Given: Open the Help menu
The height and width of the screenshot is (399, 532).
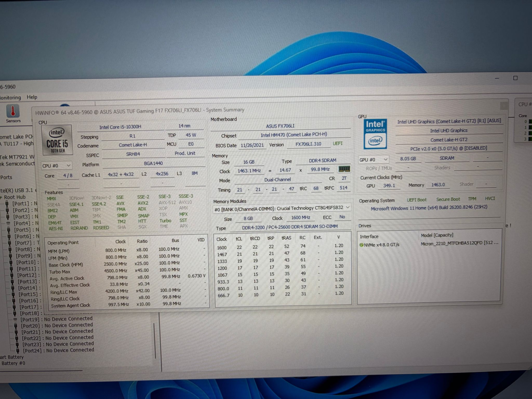Looking at the screenshot, I should click(x=32, y=97).
